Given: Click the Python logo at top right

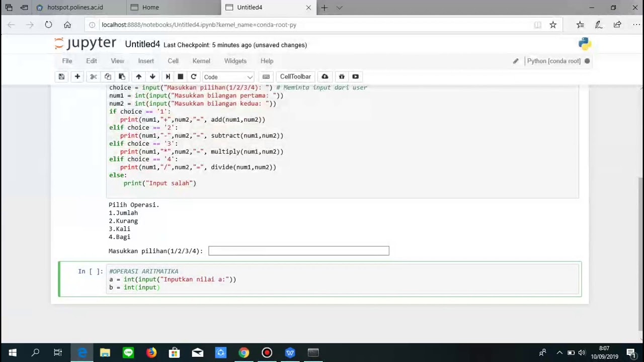Looking at the screenshot, I should 585,44.
